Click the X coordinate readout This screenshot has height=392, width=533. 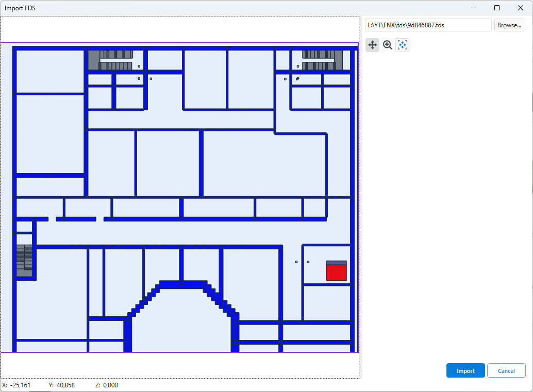16,385
